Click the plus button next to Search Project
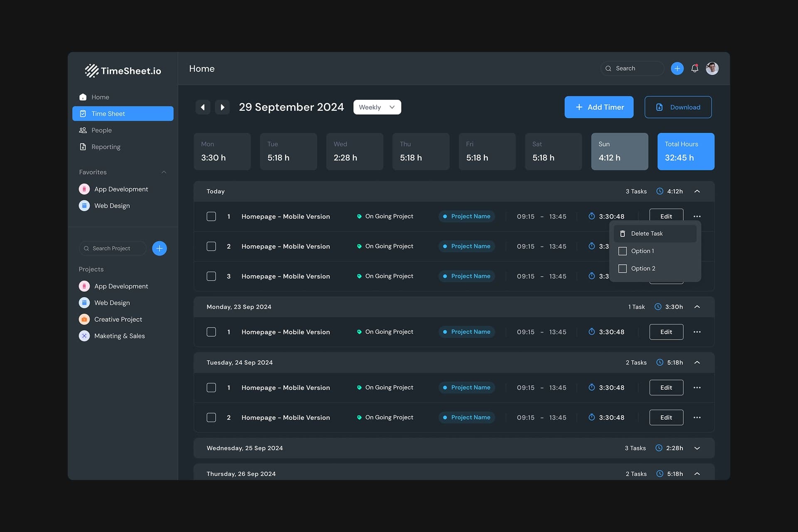 (159, 248)
